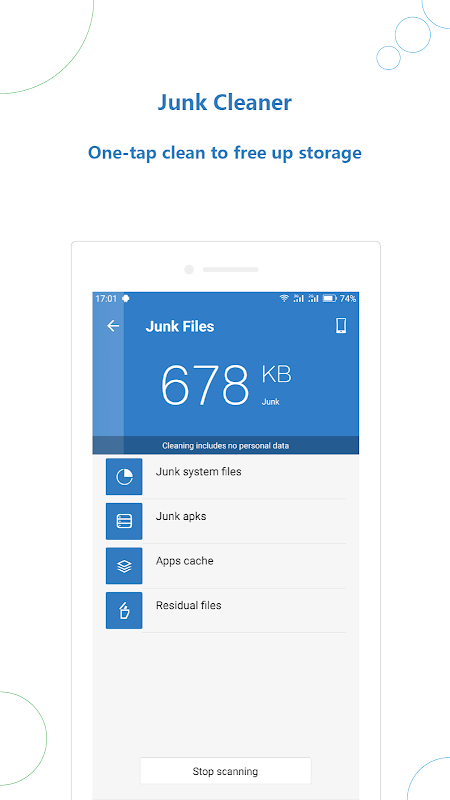
Task: Tap the second cellular signal icon
Action: pos(313,298)
